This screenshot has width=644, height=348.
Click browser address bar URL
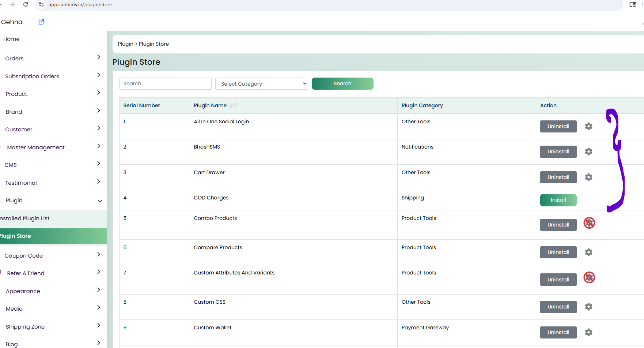(80, 4)
